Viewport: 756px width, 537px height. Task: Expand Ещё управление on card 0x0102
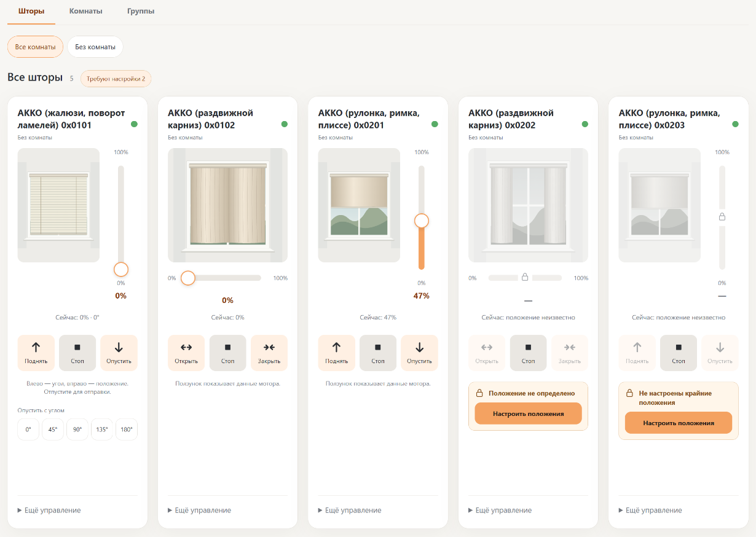click(199, 510)
